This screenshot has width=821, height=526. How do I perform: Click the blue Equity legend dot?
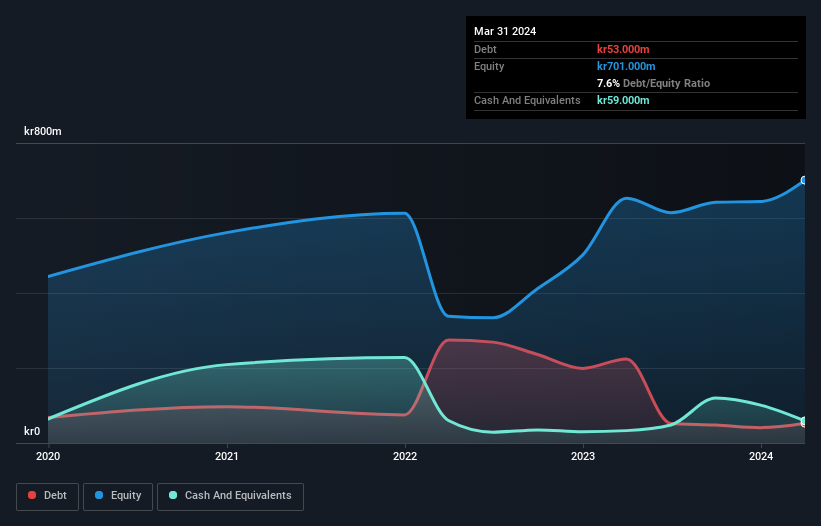[99, 495]
